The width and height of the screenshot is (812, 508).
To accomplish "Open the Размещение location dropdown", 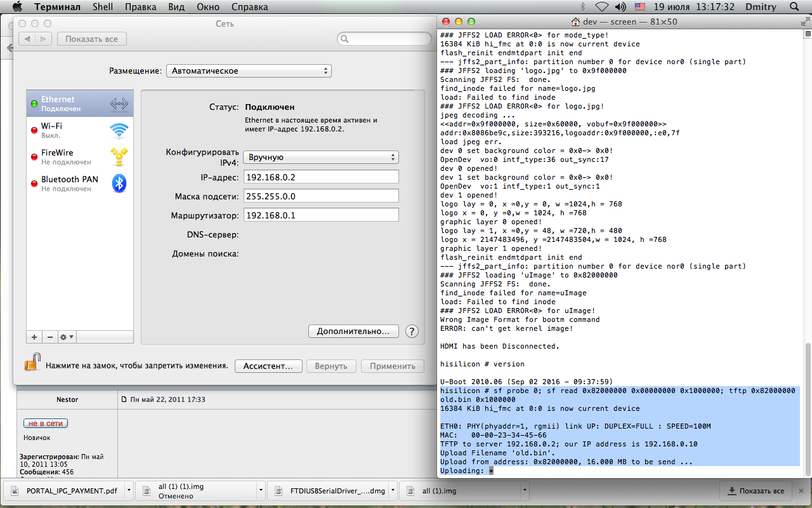I will 249,71.
